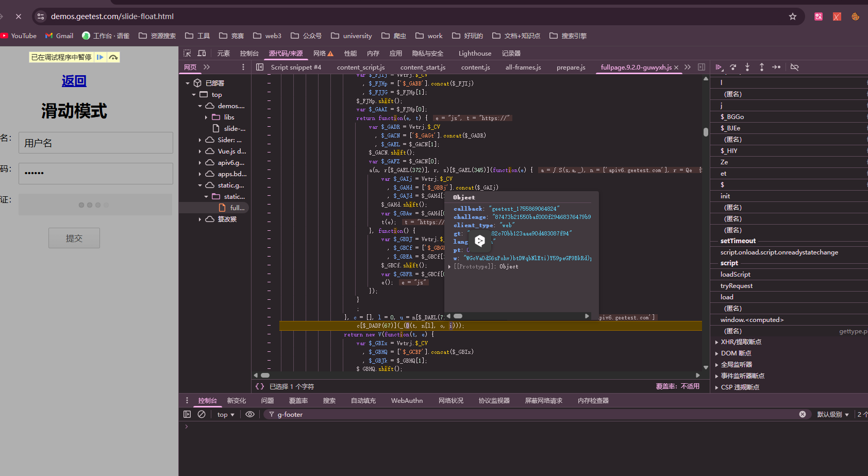Open the top context selector in console
This screenshot has height=476, width=868.
(226, 414)
